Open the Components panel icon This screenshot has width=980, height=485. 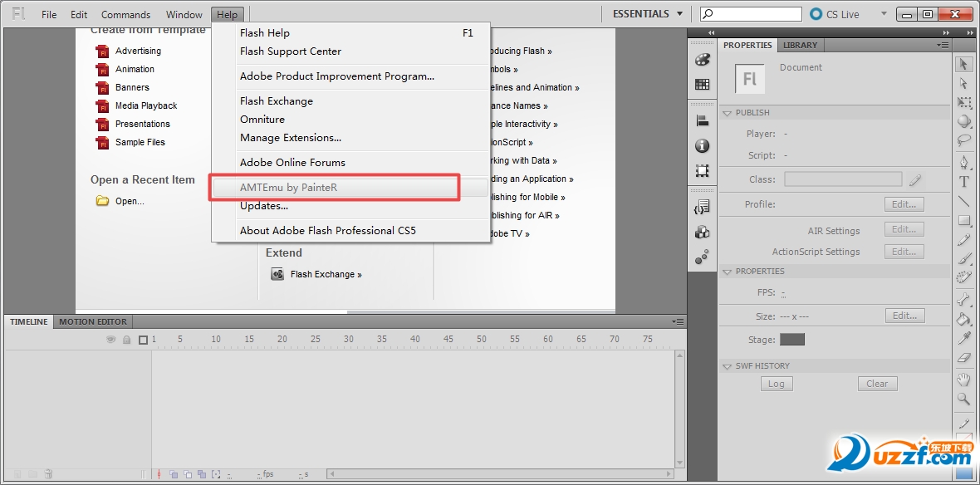coord(703,233)
